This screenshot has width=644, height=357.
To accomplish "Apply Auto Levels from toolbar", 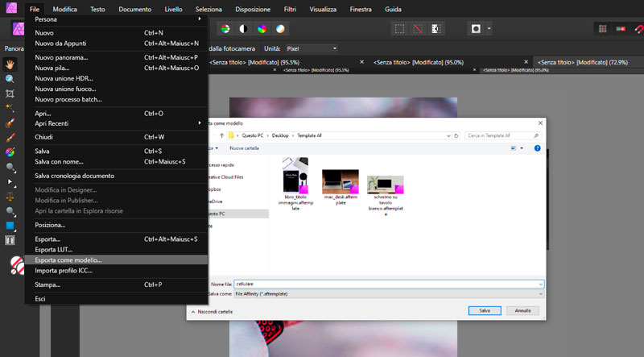I will tap(225, 29).
